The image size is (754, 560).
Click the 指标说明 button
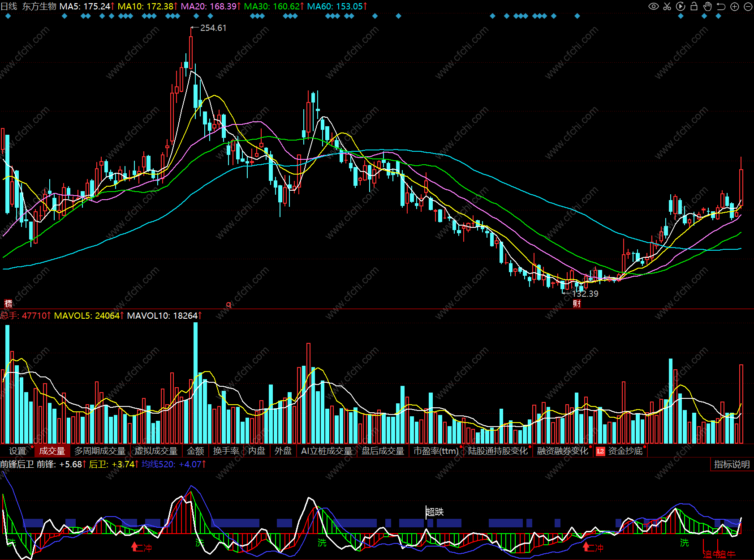tap(732, 464)
